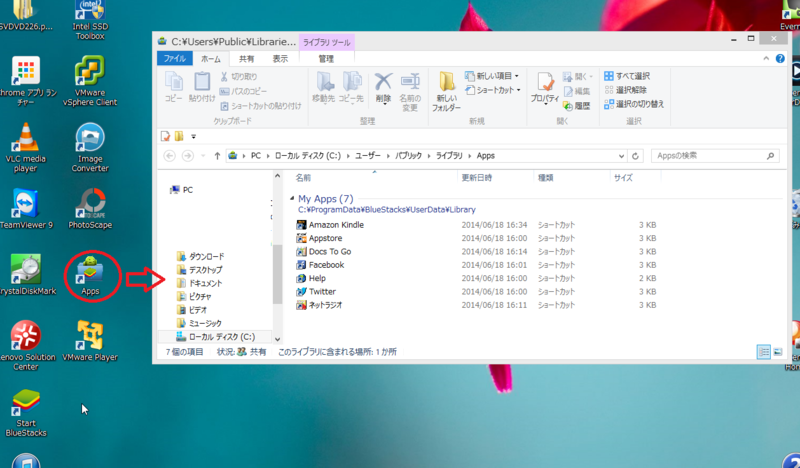Click ショートカットの貼り付け in the ribbon
The height and width of the screenshot is (468, 800).
coord(261,106)
